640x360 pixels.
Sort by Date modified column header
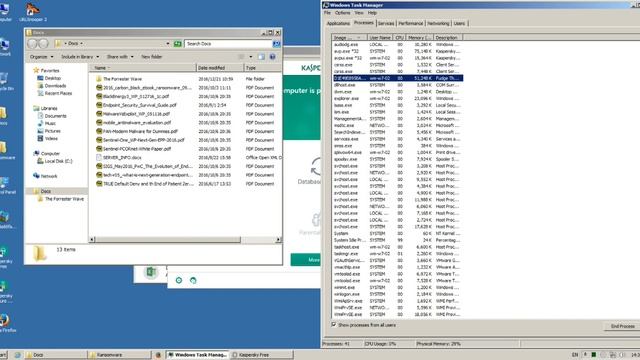[x=220, y=68]
